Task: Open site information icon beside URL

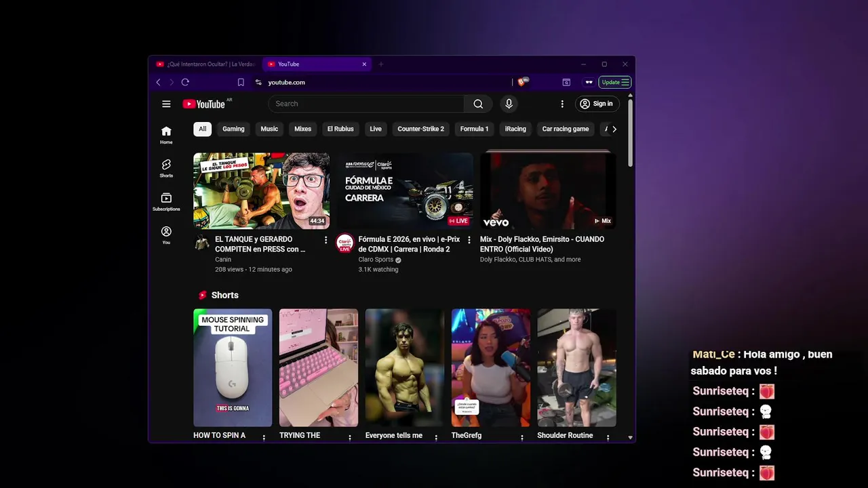Action: coord(258,82)
